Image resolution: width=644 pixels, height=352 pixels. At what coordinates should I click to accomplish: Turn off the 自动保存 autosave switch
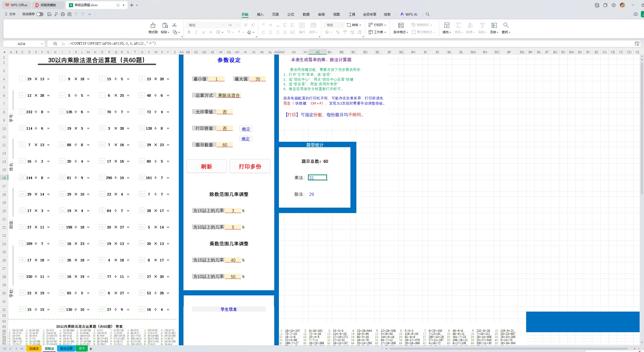click(40, 14)
